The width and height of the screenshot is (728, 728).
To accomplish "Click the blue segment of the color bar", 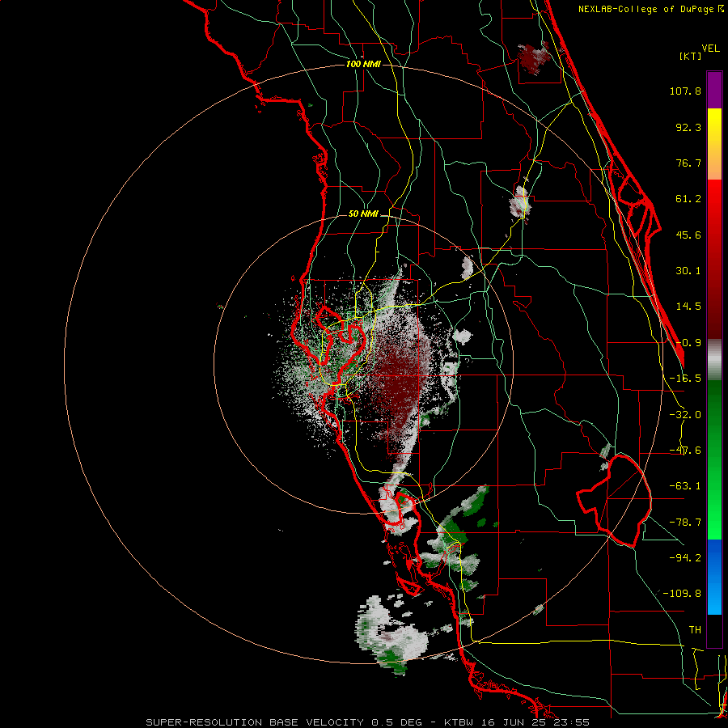I will 714,577.
